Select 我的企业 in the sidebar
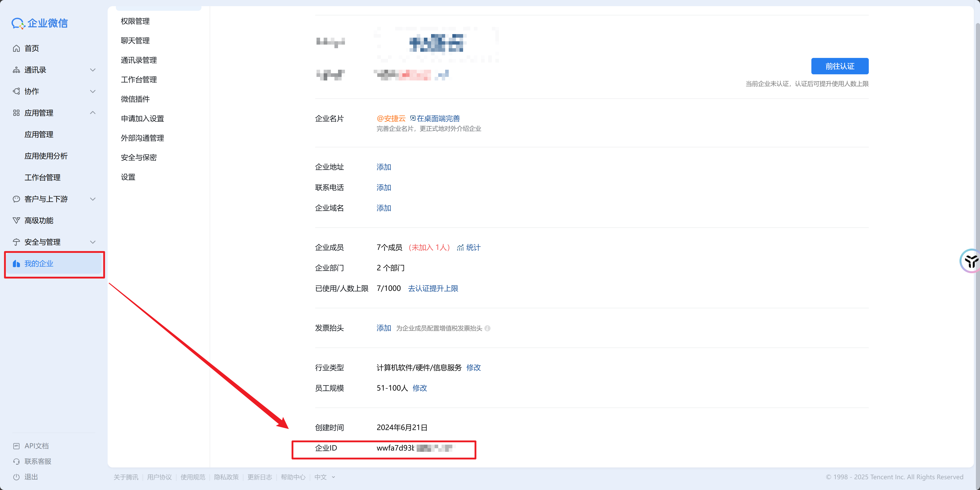The height and width of the screenshot is (490, 980). point(39,264)
